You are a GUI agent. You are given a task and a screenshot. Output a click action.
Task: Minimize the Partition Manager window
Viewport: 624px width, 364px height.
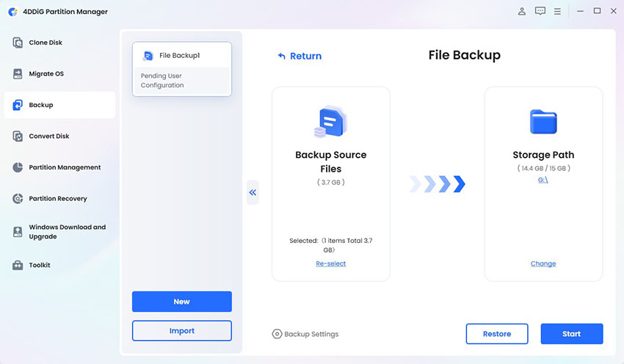click(580, 11)
